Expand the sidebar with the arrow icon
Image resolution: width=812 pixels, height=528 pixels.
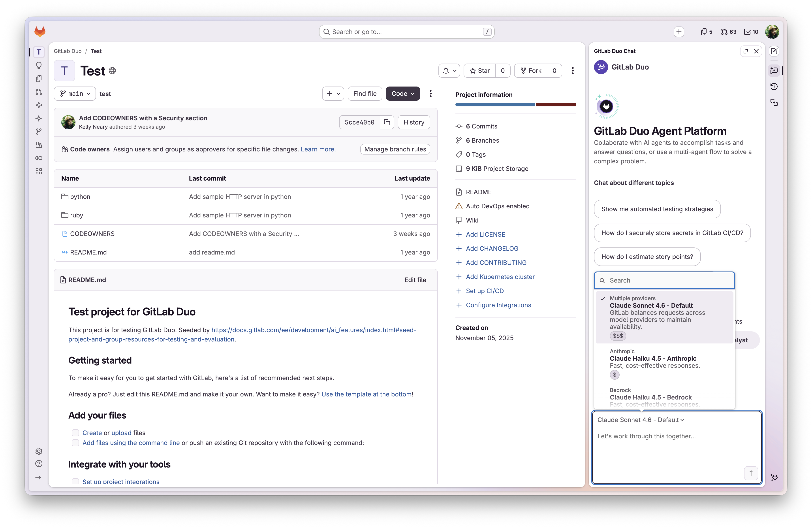coord(39,477)
